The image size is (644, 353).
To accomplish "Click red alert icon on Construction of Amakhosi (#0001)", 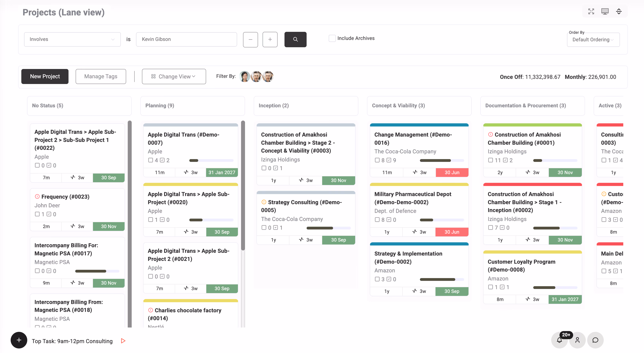I will click(490, 134).
